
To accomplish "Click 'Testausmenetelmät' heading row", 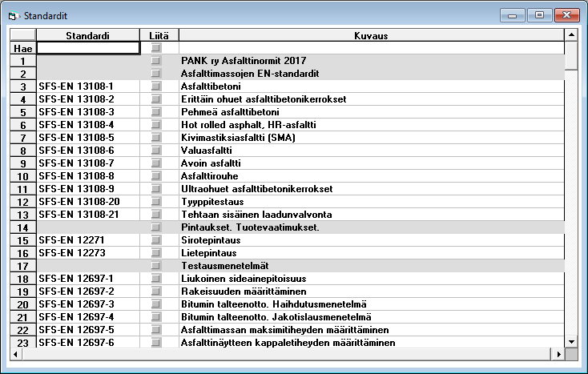I will pos(372,266).
